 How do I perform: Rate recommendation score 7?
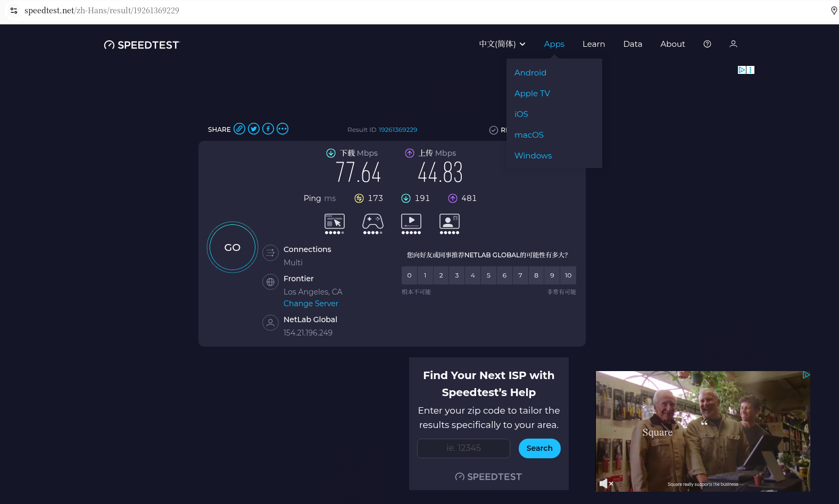pos(520,275)
